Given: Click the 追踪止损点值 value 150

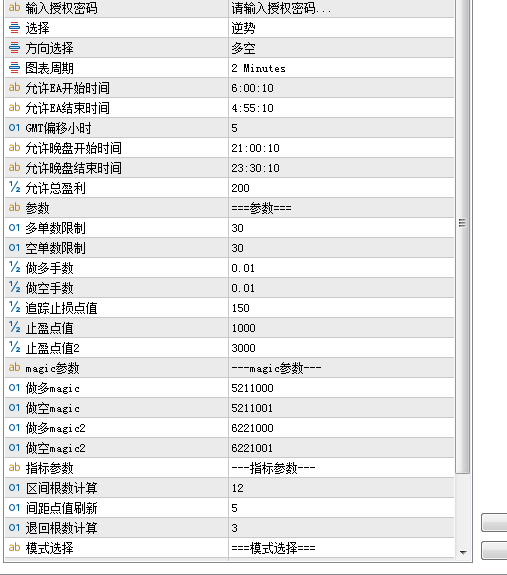Looking at the screenshot, I should coord(341,308).
